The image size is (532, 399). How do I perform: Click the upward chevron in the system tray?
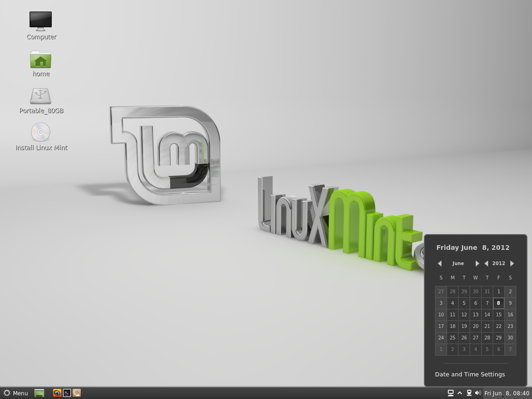(x=460, y=393)
